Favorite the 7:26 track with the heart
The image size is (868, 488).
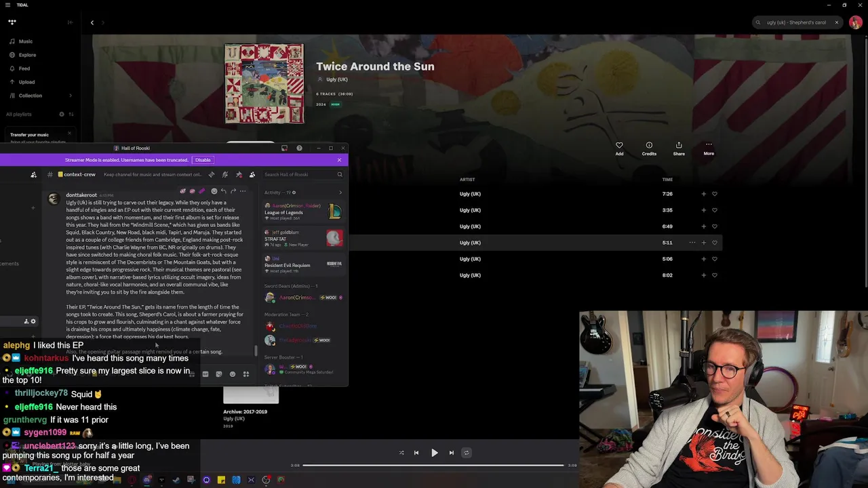(x=715, y=194)
